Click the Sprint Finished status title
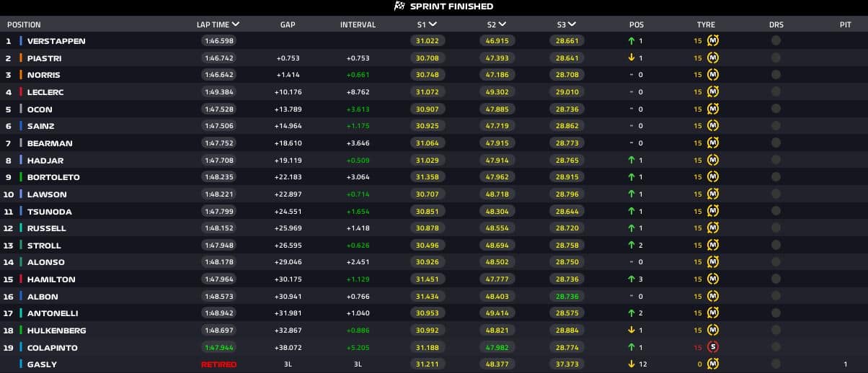Image resolution: width=868 pixels, height=373 pixels. 451,6
